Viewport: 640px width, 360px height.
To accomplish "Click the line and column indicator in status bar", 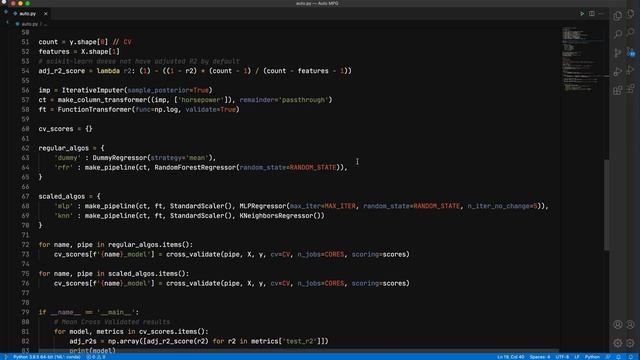I will click(x=510, y=357).
